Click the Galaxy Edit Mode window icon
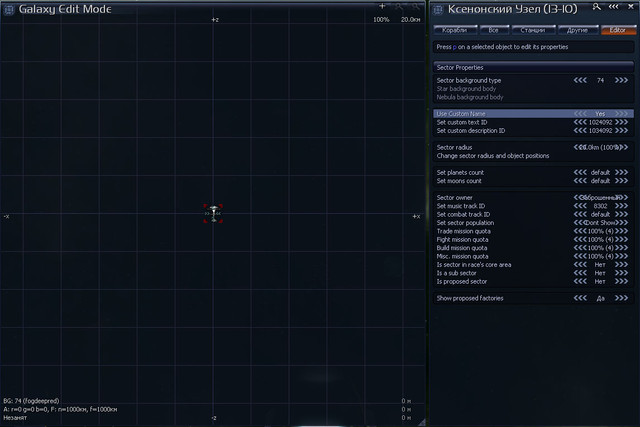 9,9
